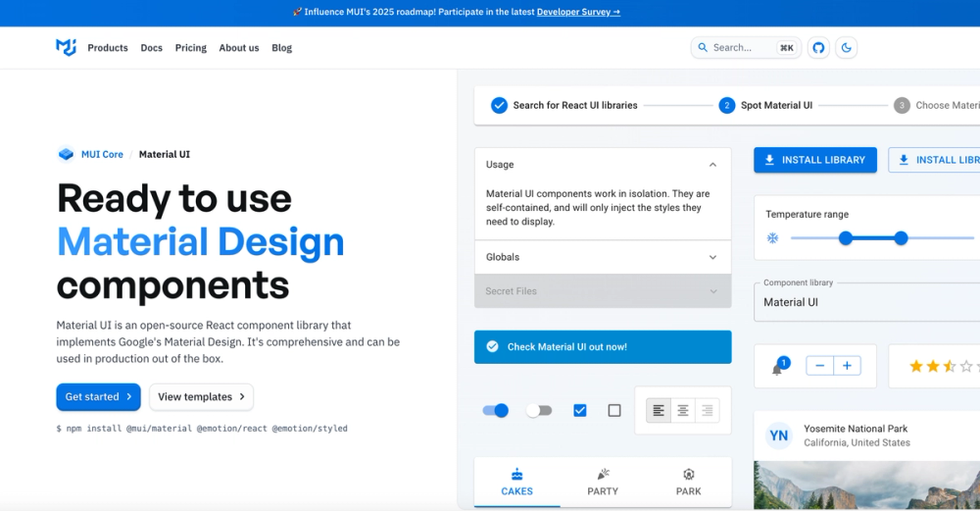Select step 2 circle Spot Material UI
Viewport: 980px width, 511px height.
tap(726, 105)
